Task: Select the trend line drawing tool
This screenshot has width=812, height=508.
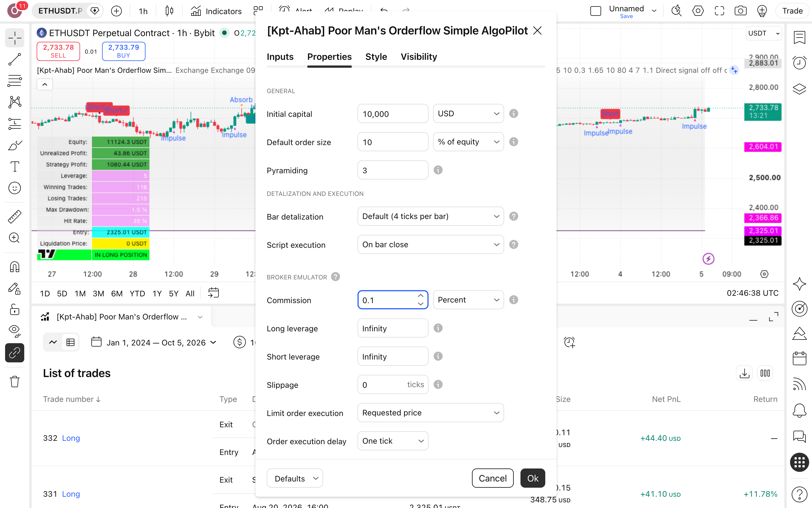Action: pos(14,59)
